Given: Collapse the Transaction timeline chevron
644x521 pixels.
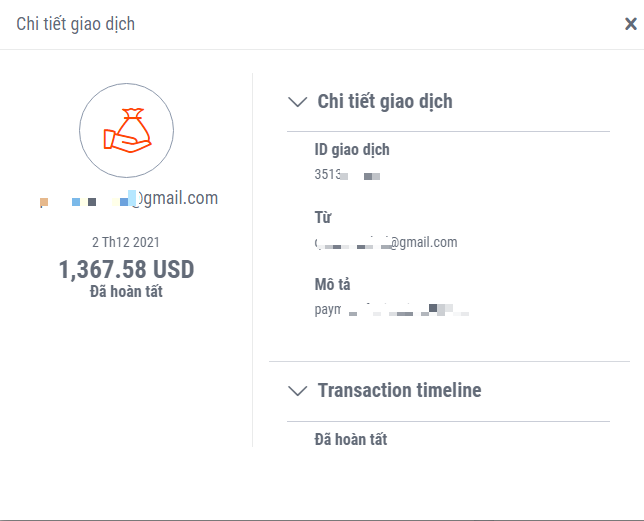Looking at the screenshot, I should point(297,391).
